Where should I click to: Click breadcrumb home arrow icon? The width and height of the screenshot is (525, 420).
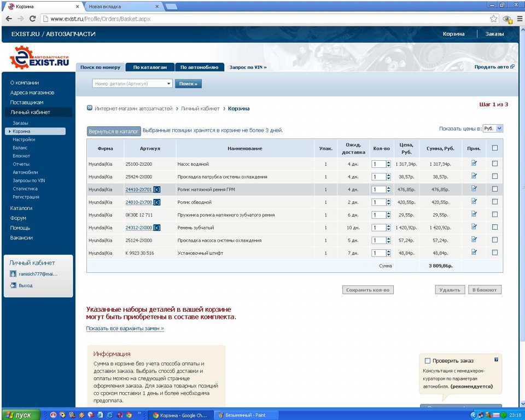click(x=89, y=108)
